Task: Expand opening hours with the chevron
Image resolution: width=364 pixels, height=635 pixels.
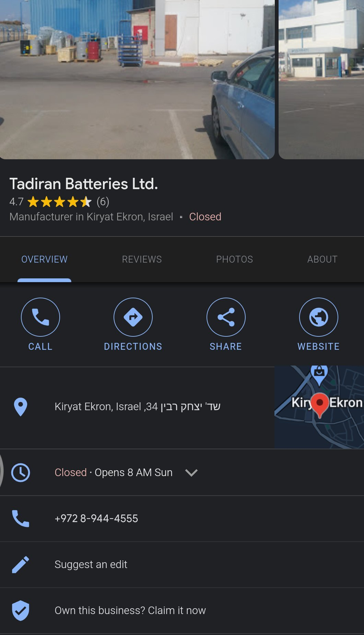Action: [x=191, y=473]
